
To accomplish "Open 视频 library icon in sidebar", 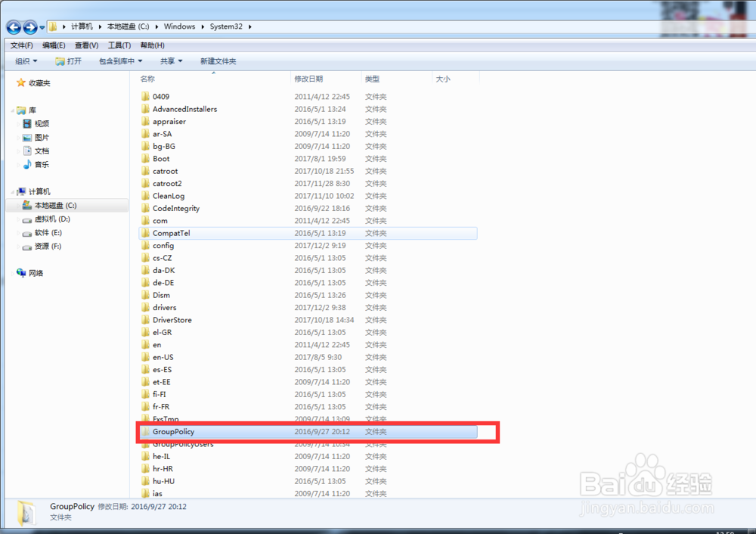I will pos(27,124).
